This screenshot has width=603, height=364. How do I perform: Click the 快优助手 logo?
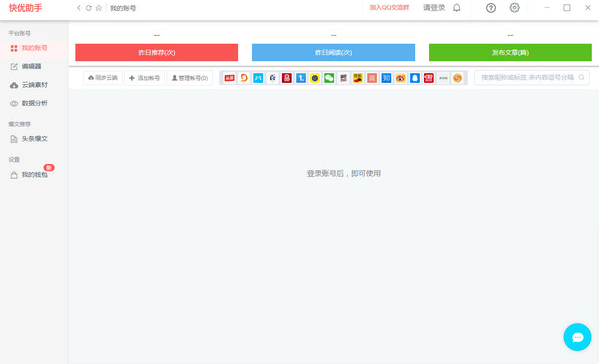coord(25,8)
